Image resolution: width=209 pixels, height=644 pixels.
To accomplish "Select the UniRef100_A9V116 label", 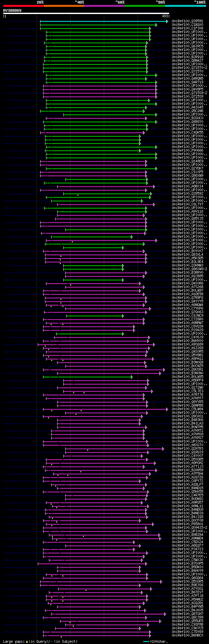I will [187, 212].
